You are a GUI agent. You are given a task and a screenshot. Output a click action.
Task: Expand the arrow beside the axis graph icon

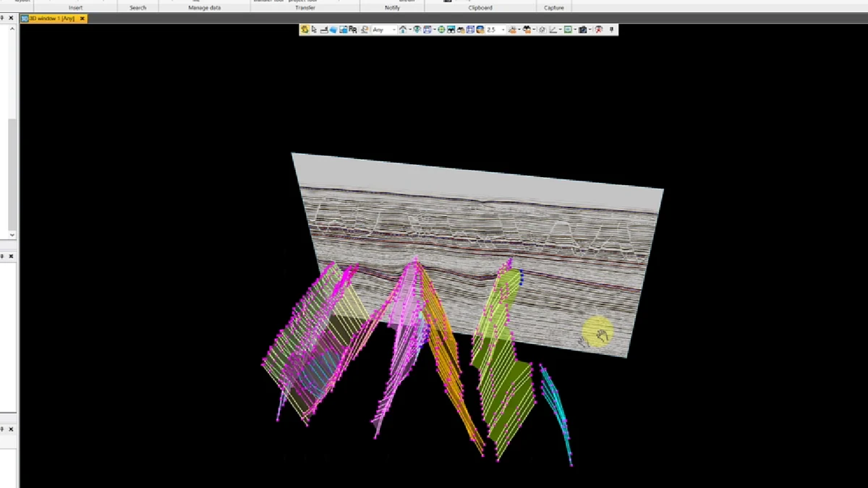560,30
